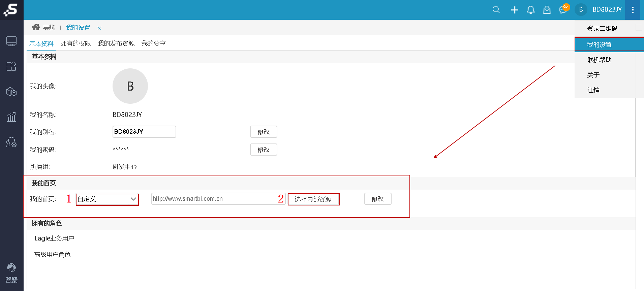The image size is (644, 291).
Task: Click the 研发中心 group text
Action: tap(125, 167)
